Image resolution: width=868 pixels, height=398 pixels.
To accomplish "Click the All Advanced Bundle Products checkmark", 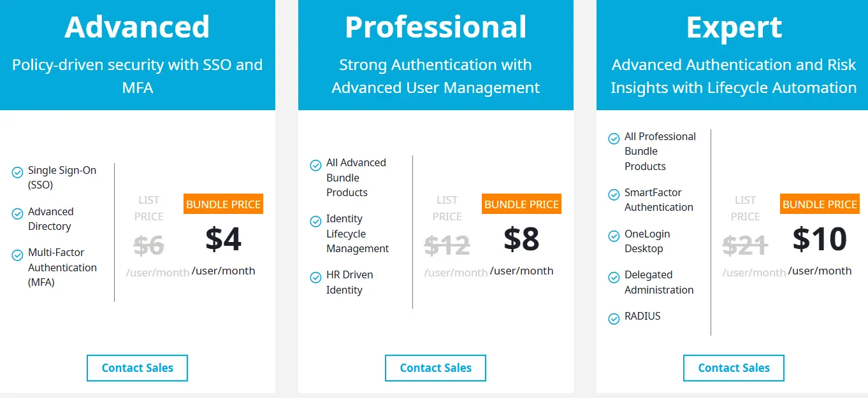I will [315, 165].
